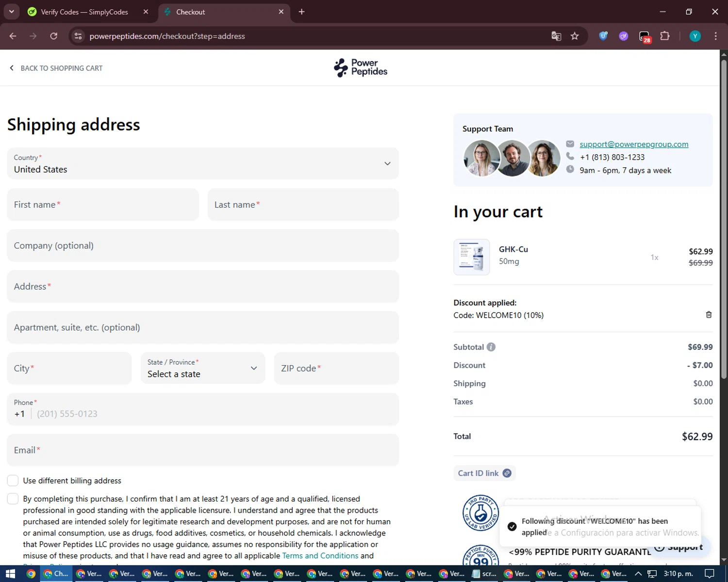The width and height of the screenshot is (728, 582).
Task: Click the Company (optional) field
Action: tap(203, 245)
